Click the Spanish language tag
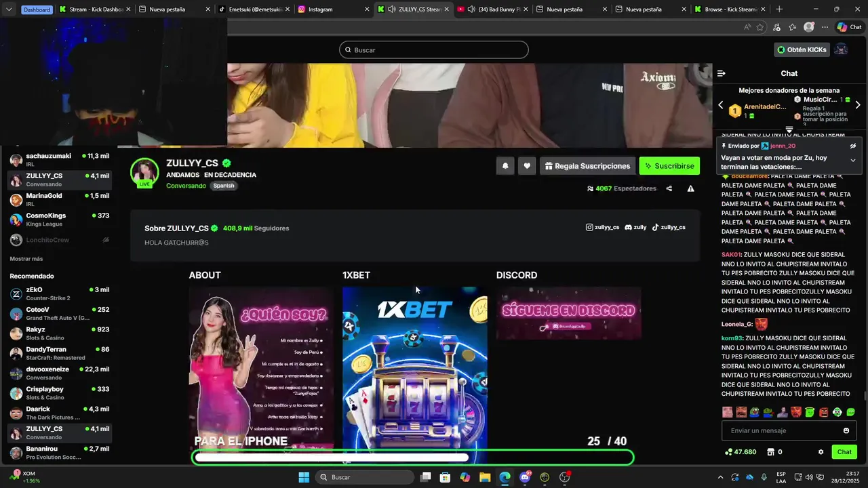868x488 pixels. click(x=224, y=186)
